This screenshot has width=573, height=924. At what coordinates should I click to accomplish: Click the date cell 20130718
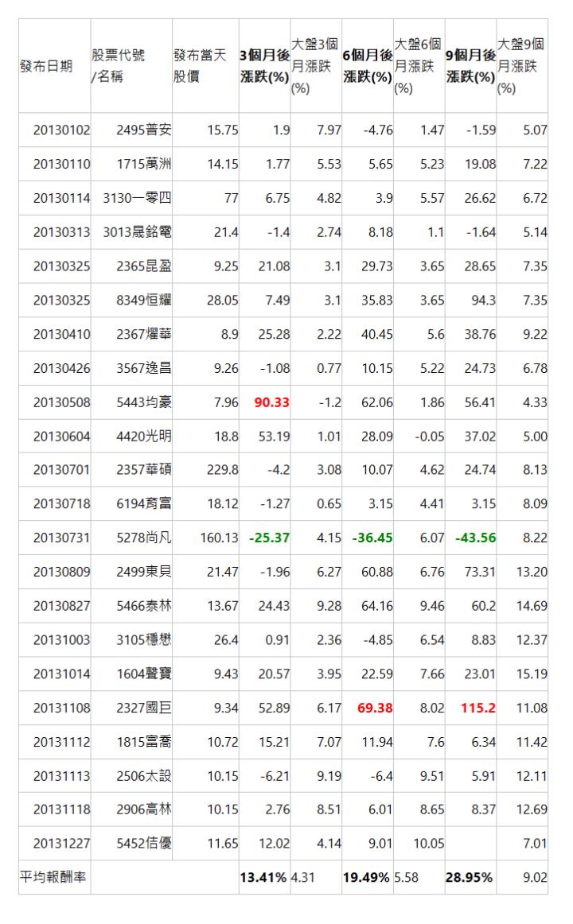[62, 504]
